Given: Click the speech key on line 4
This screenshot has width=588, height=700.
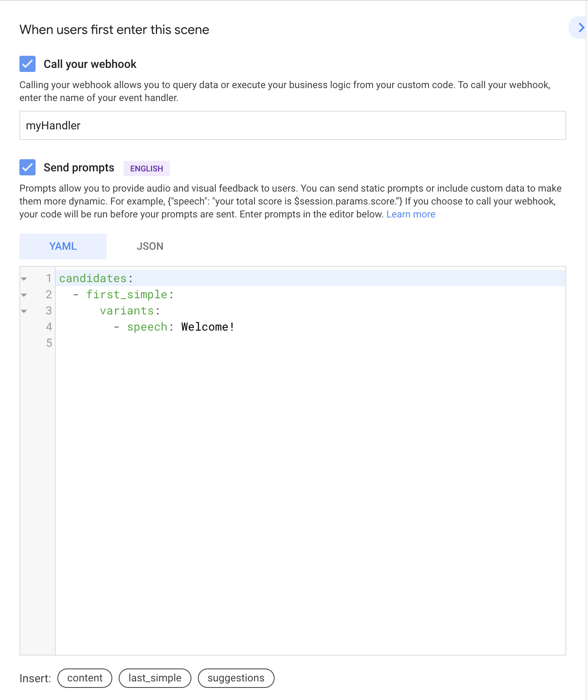Looking at the screenshot, I should coord(147,327).
